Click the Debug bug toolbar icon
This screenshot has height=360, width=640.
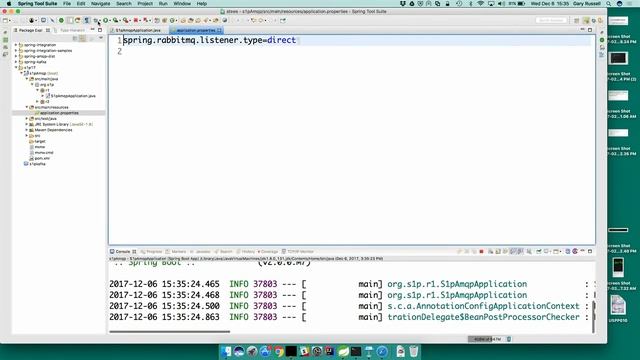(96, 20)
